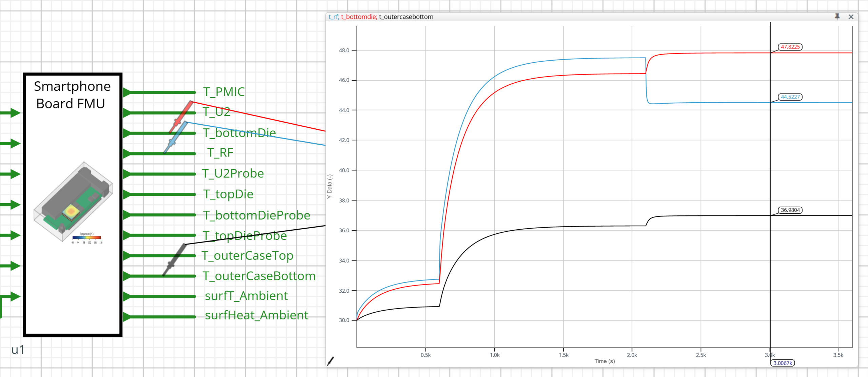This screenshot has width=868, height=377.
Task: Select the T_PMIC output label
Action: (x=224, y=92)
